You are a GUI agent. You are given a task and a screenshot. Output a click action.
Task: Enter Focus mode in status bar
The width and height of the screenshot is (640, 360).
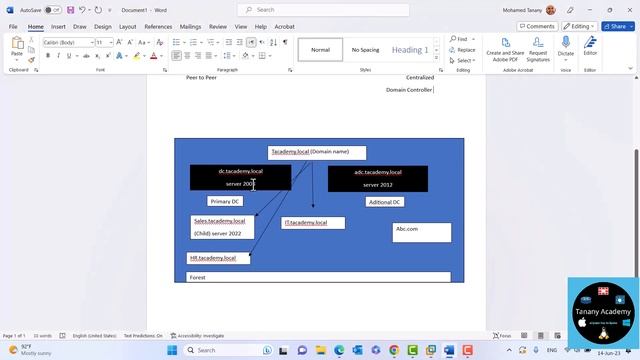[502, 336]
